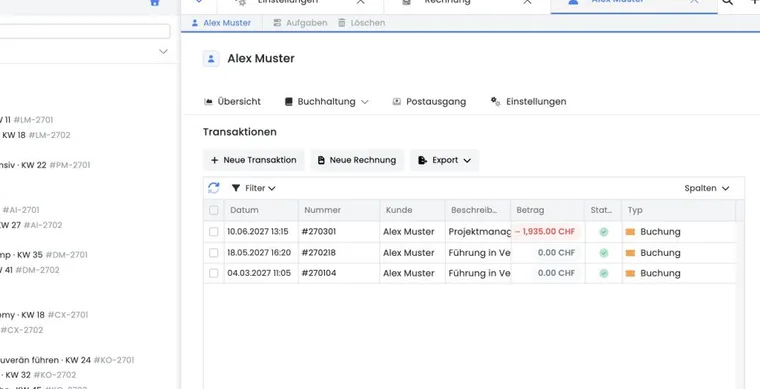Check the row for transaction #270104

tap(214, 273)
